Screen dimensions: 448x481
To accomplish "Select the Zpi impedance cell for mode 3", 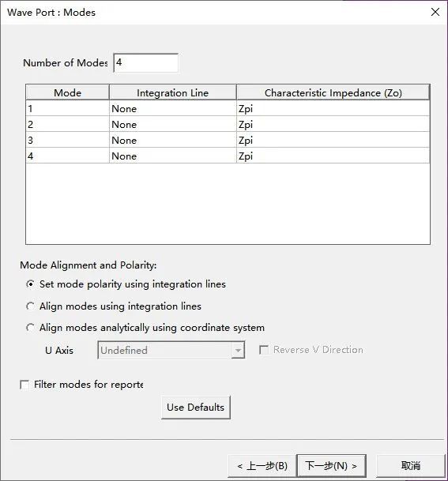I will [x=333, y=140].
